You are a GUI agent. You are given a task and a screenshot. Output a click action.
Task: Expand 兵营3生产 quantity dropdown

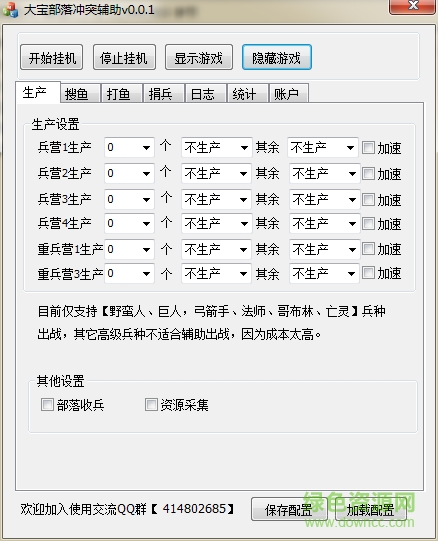click(x=129, y=199)
